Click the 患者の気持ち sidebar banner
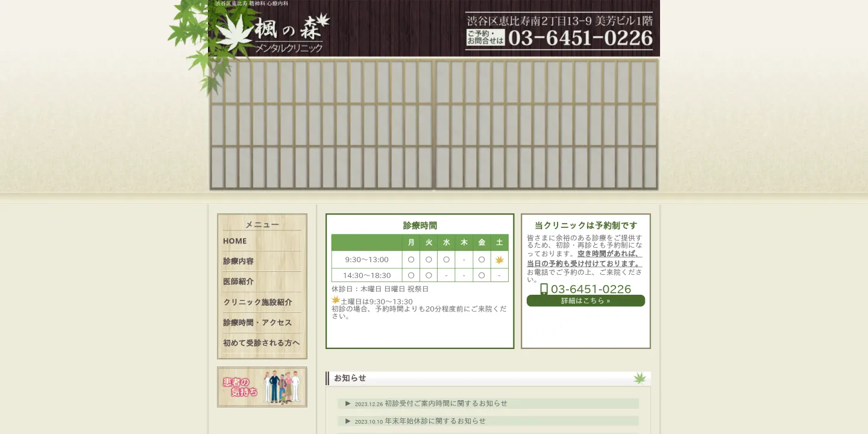Viewport: 868px width, 434px height. pos(262,386)
